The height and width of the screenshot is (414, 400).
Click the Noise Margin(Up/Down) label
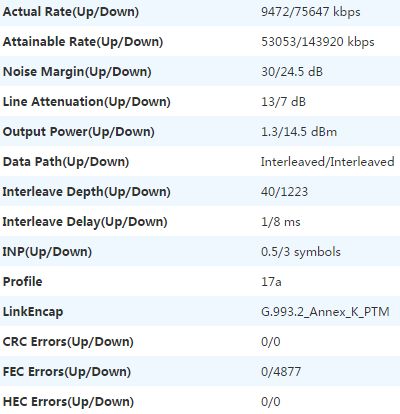[77, 72]
